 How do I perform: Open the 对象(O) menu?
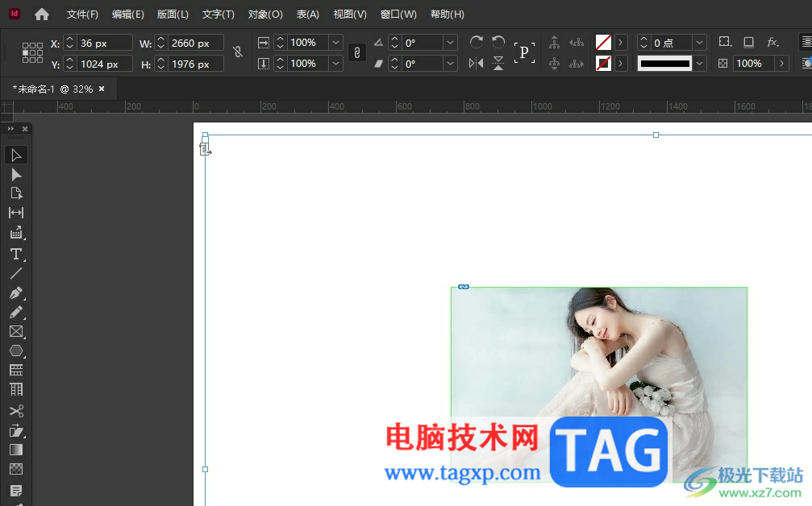click(x=265, y=15)
